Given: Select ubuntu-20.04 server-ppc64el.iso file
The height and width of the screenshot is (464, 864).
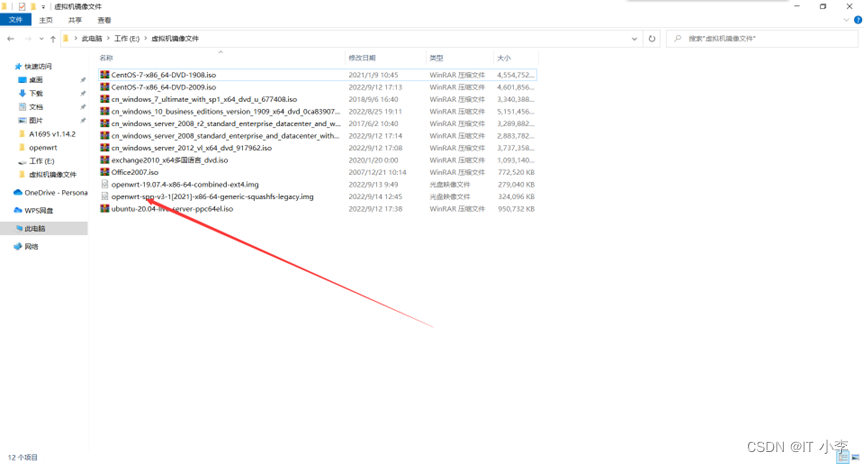Looking at the screenshot, I should tap(172, 209).
